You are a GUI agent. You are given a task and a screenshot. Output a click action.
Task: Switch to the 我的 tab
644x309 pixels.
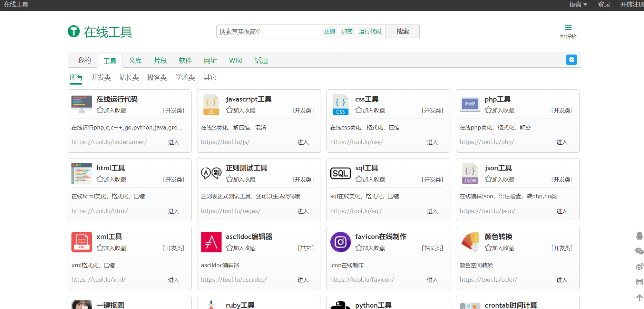(84, 60)
